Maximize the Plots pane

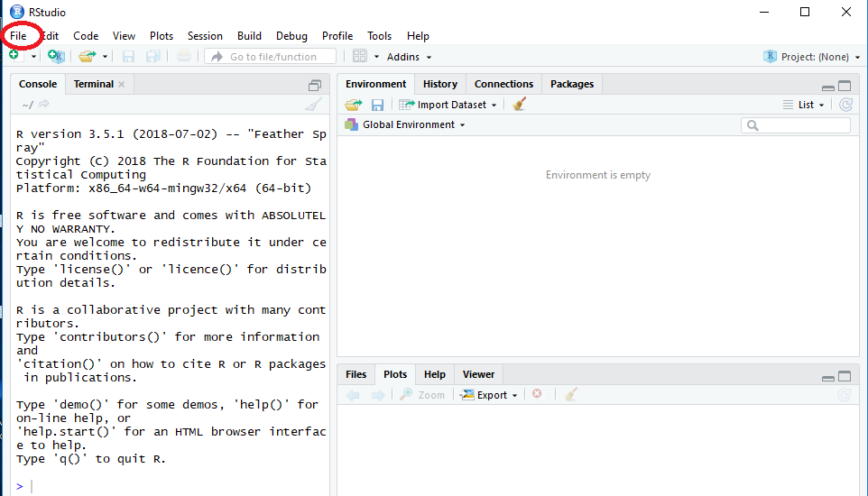(845, 376)
